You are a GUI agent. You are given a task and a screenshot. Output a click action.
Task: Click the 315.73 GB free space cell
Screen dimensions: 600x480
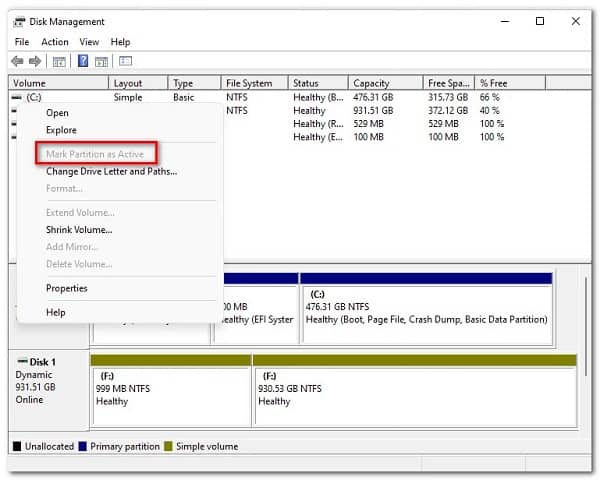click(448, 98)
